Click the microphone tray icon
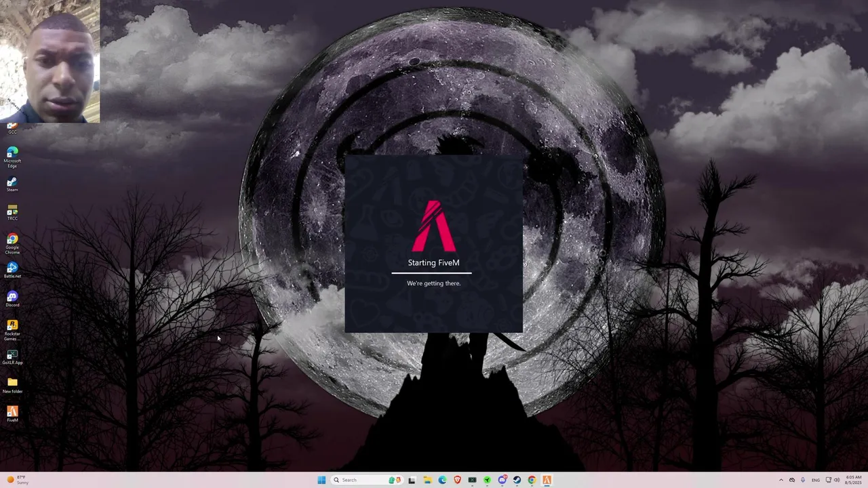 pyautogui.click(x=803, y=480)
